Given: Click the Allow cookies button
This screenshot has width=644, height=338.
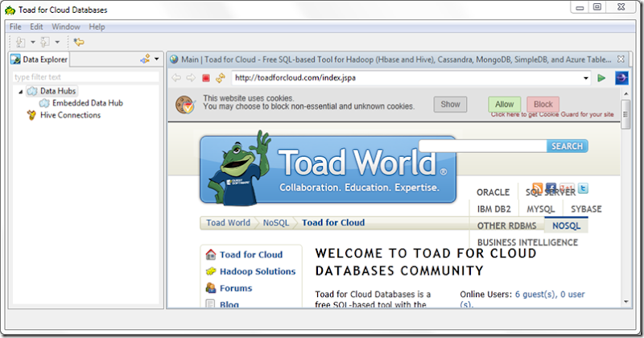Looking at the screenshot, I should point(505,105).
